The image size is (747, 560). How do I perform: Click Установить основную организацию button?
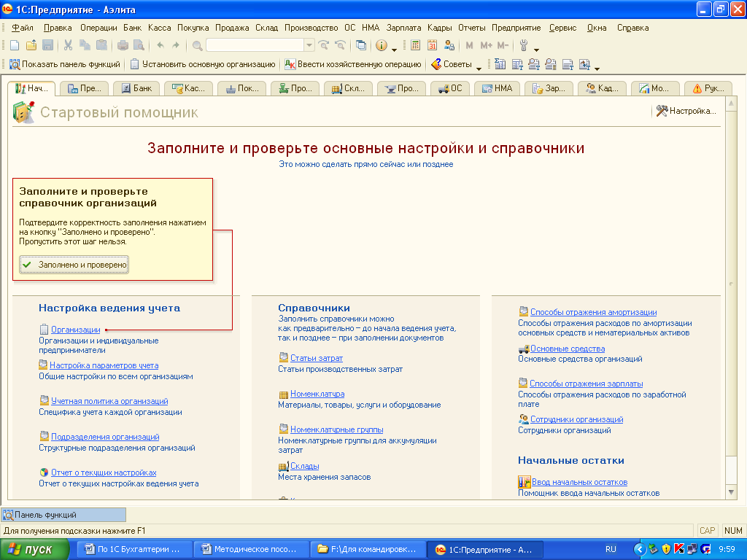[203, 64]
